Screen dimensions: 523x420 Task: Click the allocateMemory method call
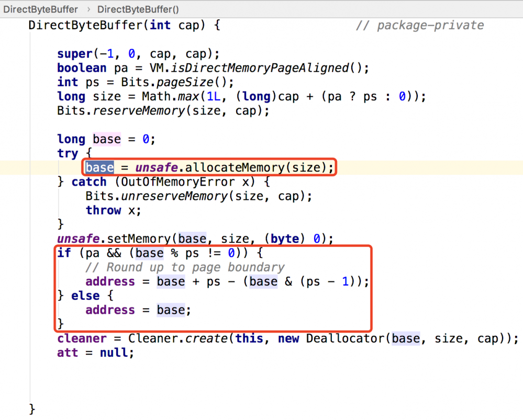pyautogui.click(x=236, y=167)
